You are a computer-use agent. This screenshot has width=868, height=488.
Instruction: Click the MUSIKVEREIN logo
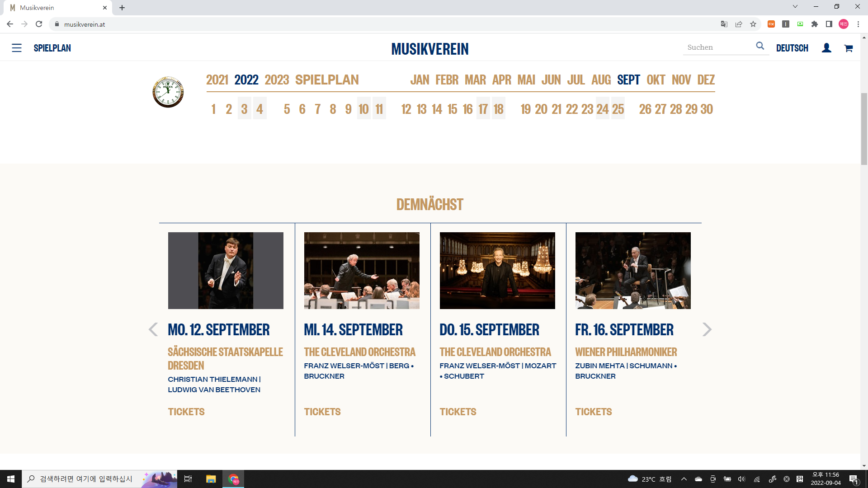click(x=430, y=49)
